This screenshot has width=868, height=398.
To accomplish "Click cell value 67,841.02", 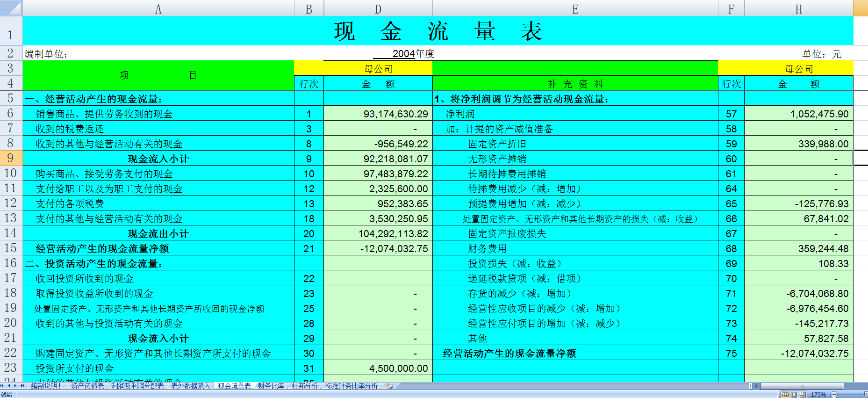I will point(799,218).
